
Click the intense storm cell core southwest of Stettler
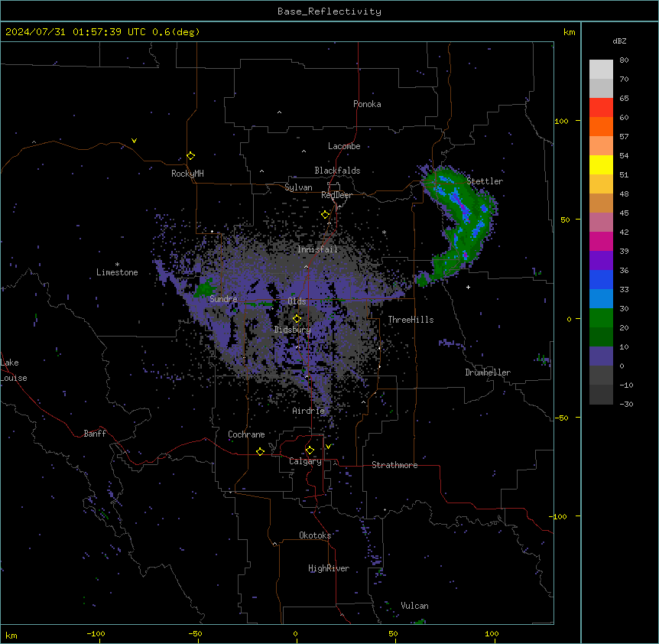[461, 205]
